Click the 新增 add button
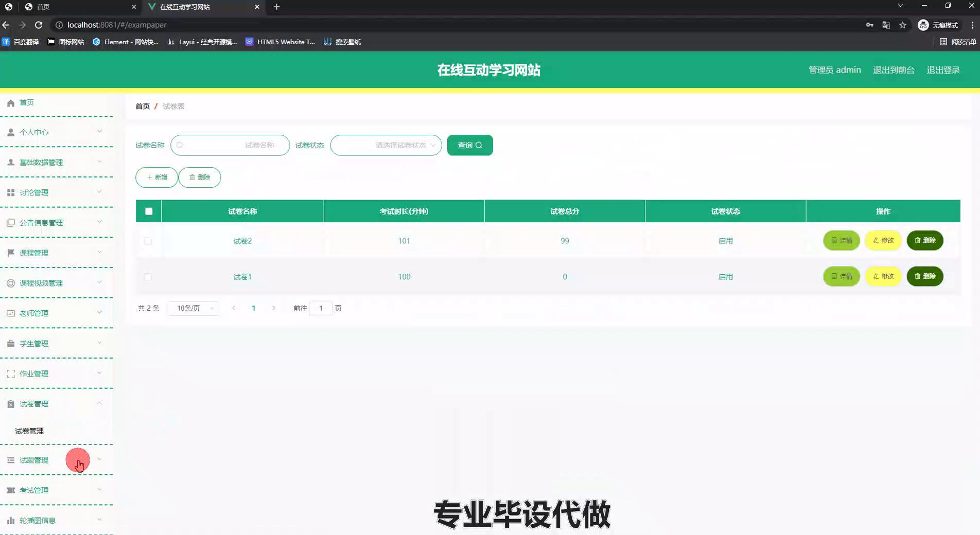This screenshot has height=535, width=980. [x=156, y=177]
